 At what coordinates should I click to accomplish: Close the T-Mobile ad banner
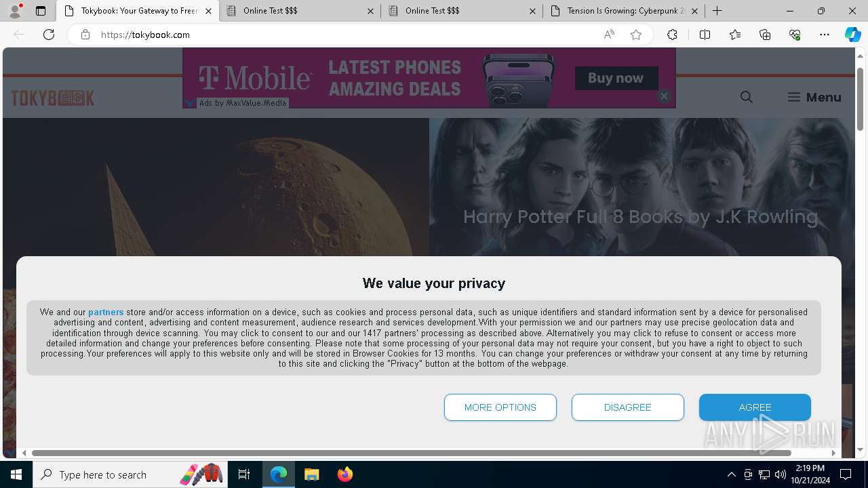tap(664, 96)
